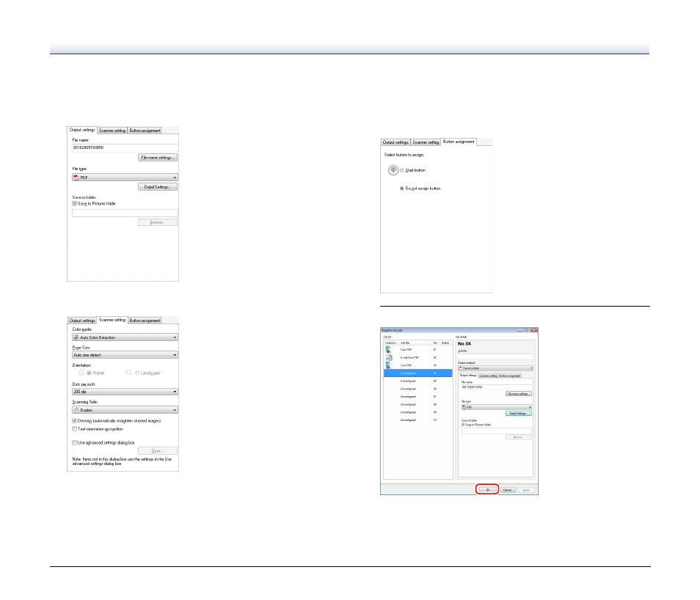Choose the Landscape orientation radio button
Image resolution: width=700 pixels, height=600 pixels.
coord(137,373)
